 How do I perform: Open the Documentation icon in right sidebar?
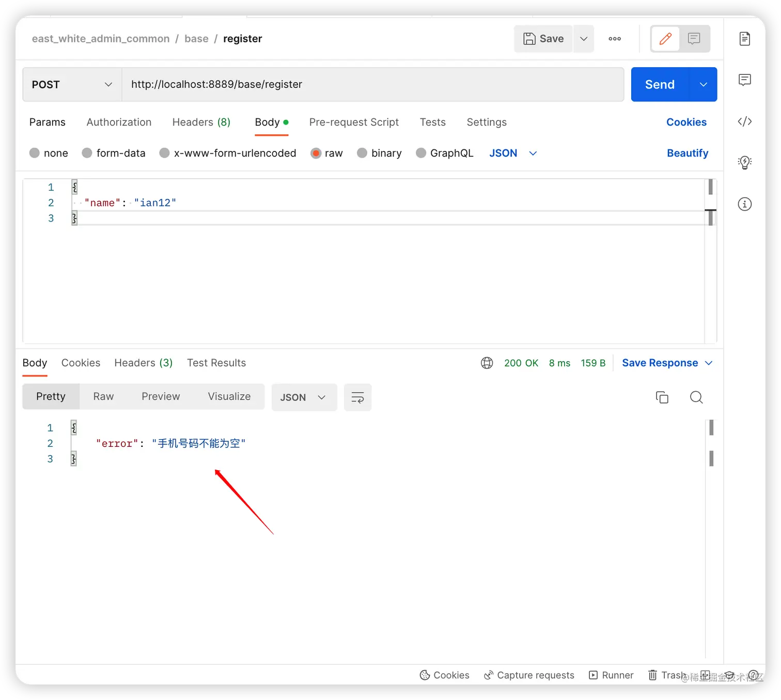[744, 39]
